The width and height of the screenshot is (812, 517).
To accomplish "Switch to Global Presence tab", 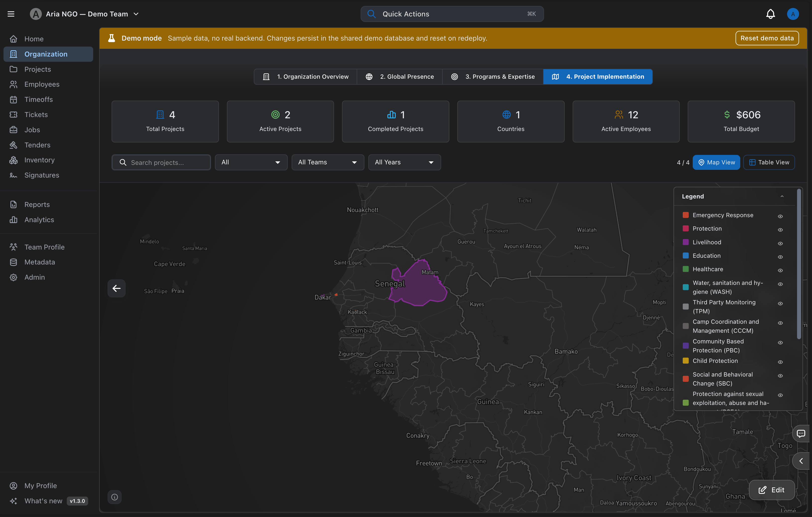I will (x=400, y=76).
